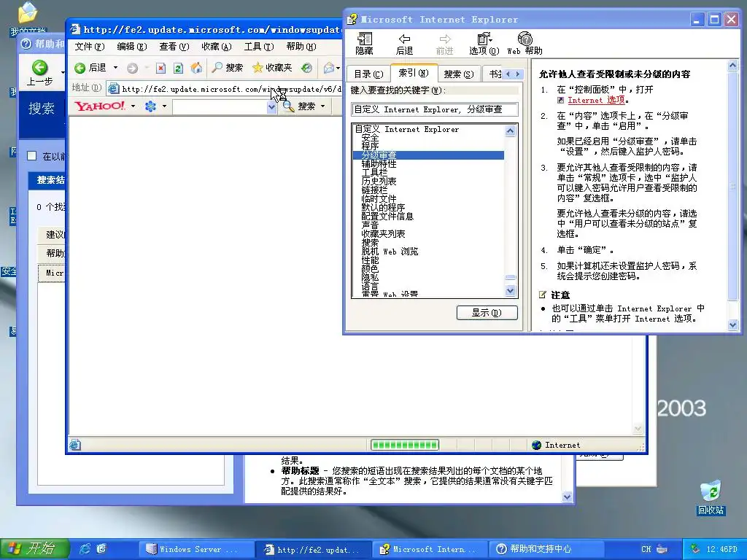Open the Mail icon dropdown arrow
The height and width of the screenshot is (560, 747).
338,68
